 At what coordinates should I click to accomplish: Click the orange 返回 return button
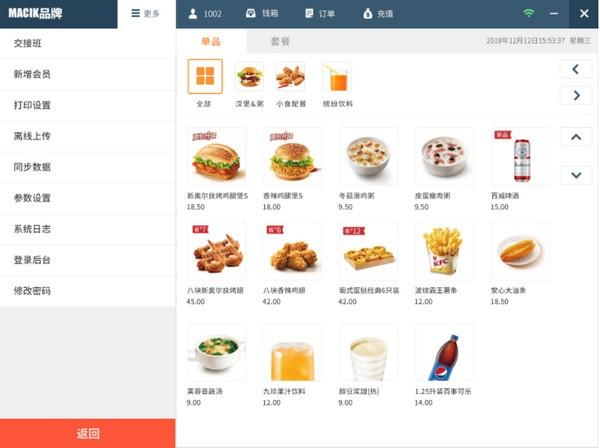tap(88, 433)
